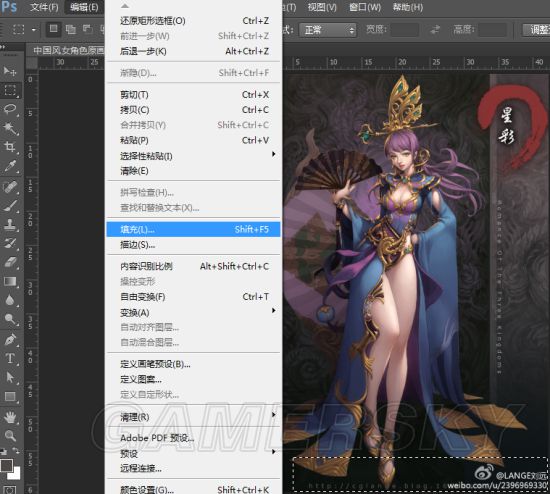Pick the background color swatch
The width and height of the screenshot is (550, 494).
[x=14, y=474]
